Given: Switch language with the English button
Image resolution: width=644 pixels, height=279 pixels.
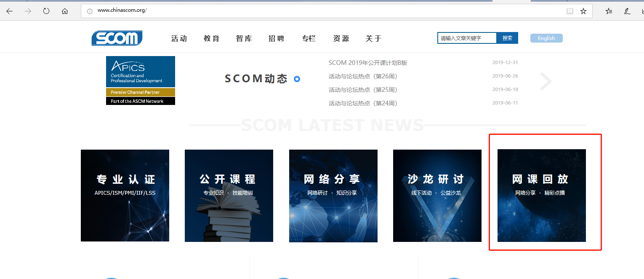Looking at the screenshot, I should tap(546, 38).
